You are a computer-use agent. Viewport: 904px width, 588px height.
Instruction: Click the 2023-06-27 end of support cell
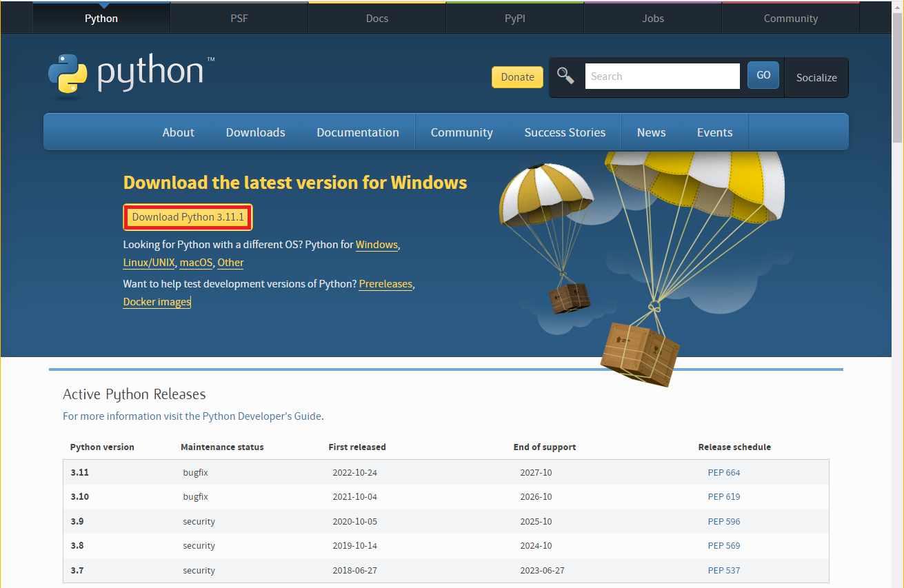point(543,571)
